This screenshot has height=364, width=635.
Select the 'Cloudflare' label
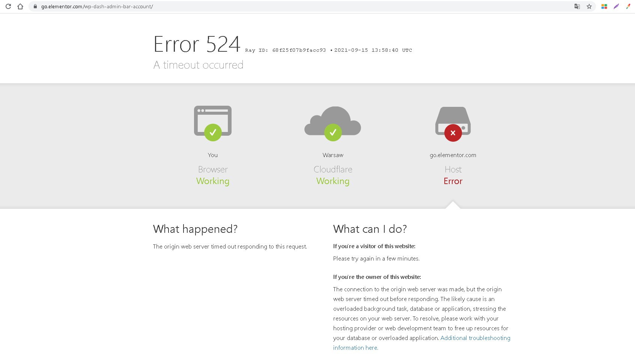(333, 169)
